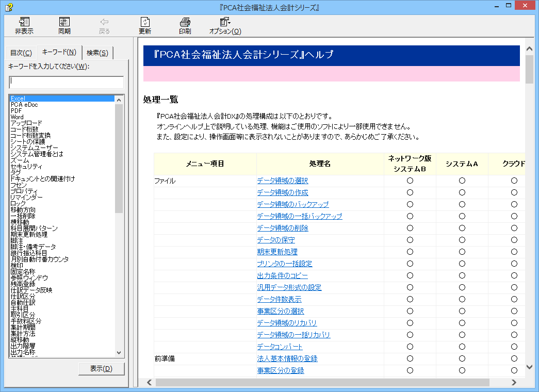539x392 pixels.
Task: Open the オプション options toolbar icon
Action: pyautogui.click(x=225, y=22)
